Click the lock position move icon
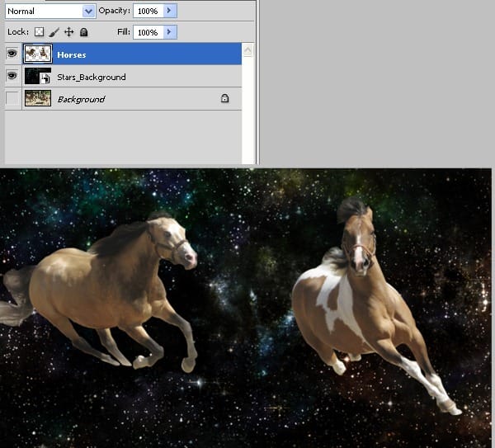The height and width of the screenshot is (448, 495). click(x=68, y=32)
